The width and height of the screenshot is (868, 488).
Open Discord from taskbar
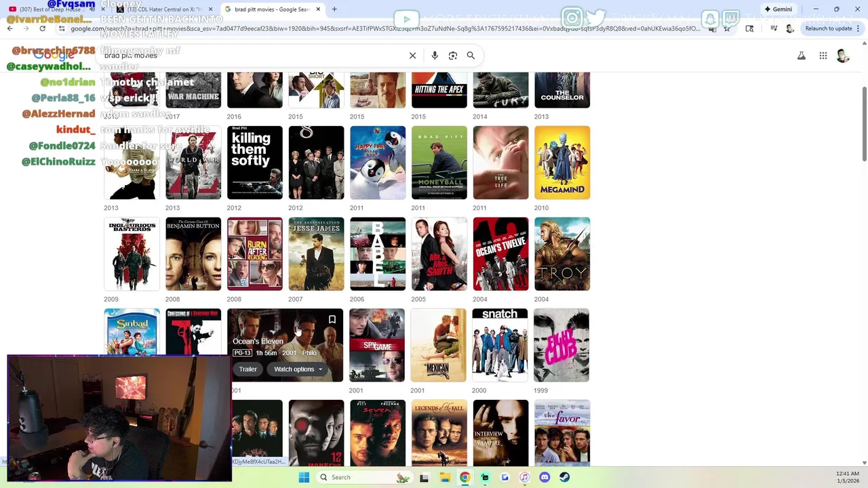click(545, 477)
